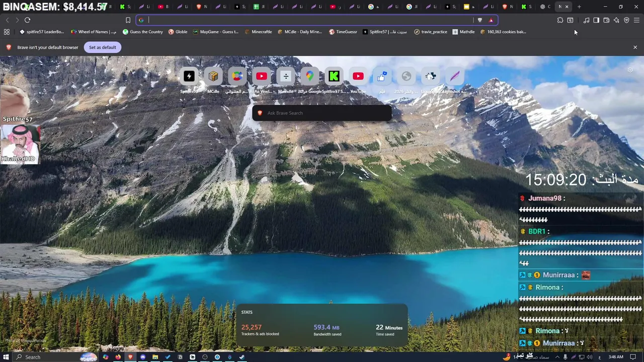Close the active tab
Screen dimensions: 644x362
point(567,7)
